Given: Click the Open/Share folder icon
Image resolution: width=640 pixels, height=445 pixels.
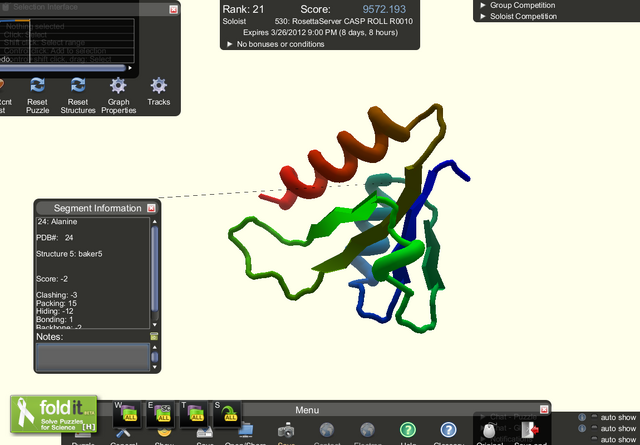Looking at the screenshot, I should click(x=246, y=430).
